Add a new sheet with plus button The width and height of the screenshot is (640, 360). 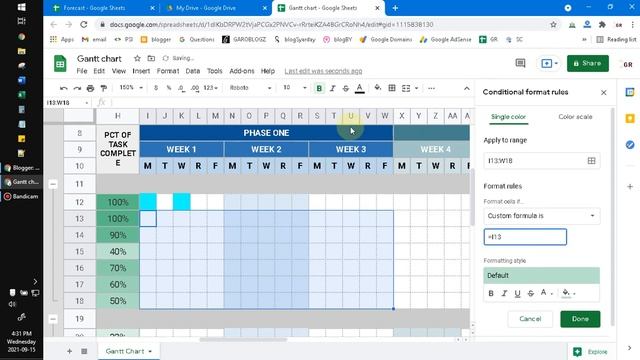[x=69, y=351]
